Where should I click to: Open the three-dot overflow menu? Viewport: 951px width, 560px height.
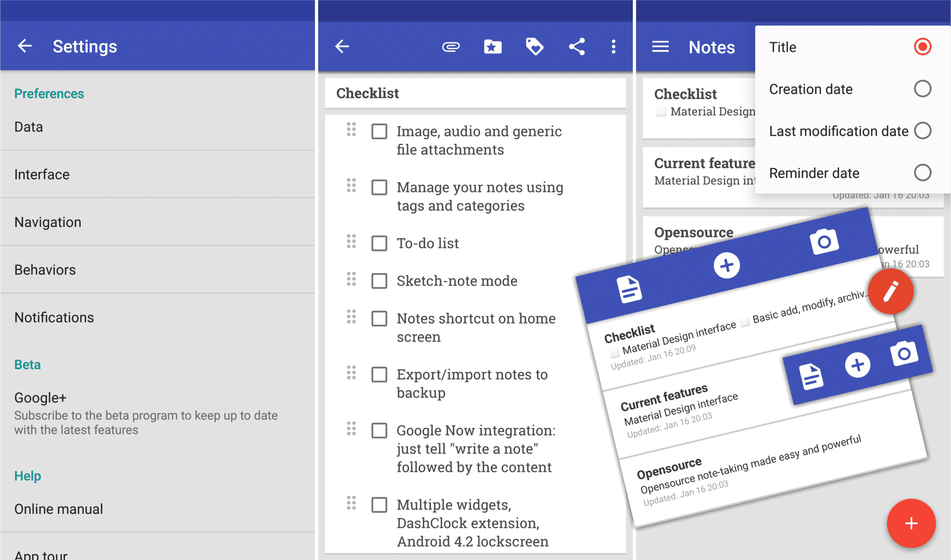pyautogui.click(x=613, y=46)
